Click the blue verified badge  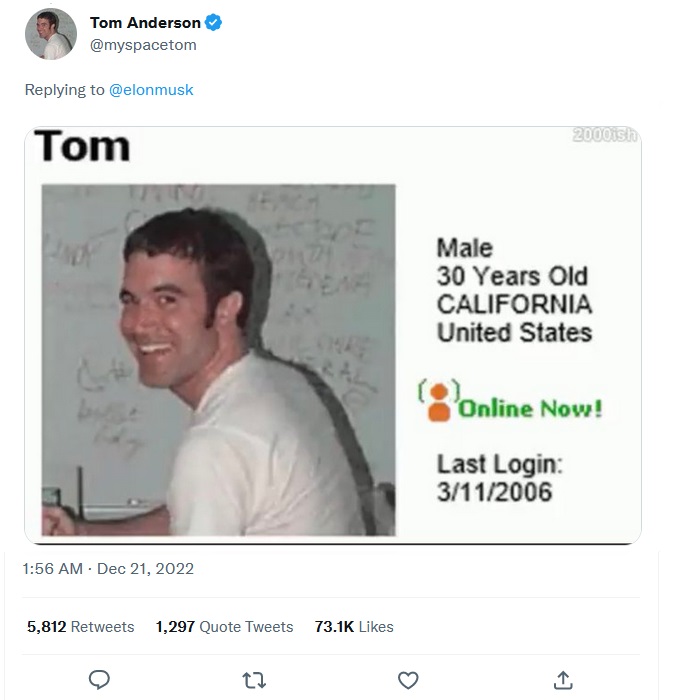coord(214,23)
